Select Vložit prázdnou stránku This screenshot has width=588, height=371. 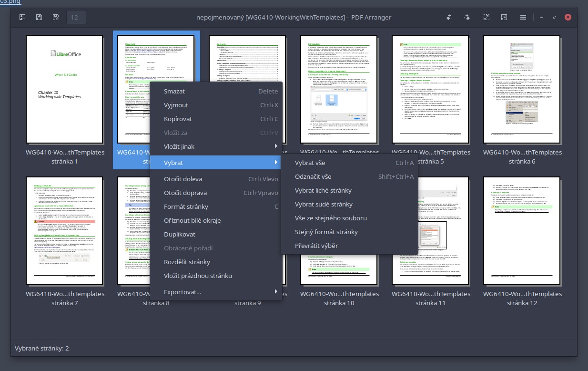point(216,276)
